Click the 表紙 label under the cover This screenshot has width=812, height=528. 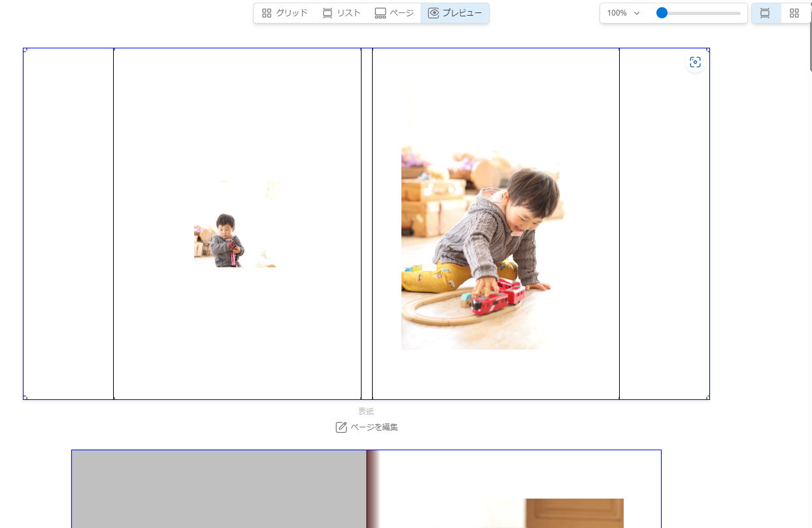pos(366,412)
